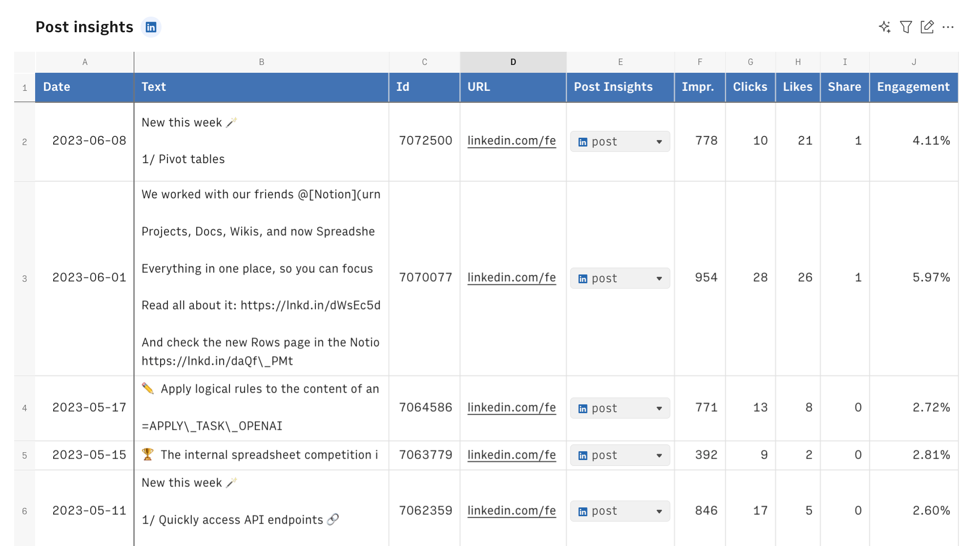The image size is (980, 546).
Task: Click LinkedIn icon in row 4 post cell
Action: (x=583, y=409)
